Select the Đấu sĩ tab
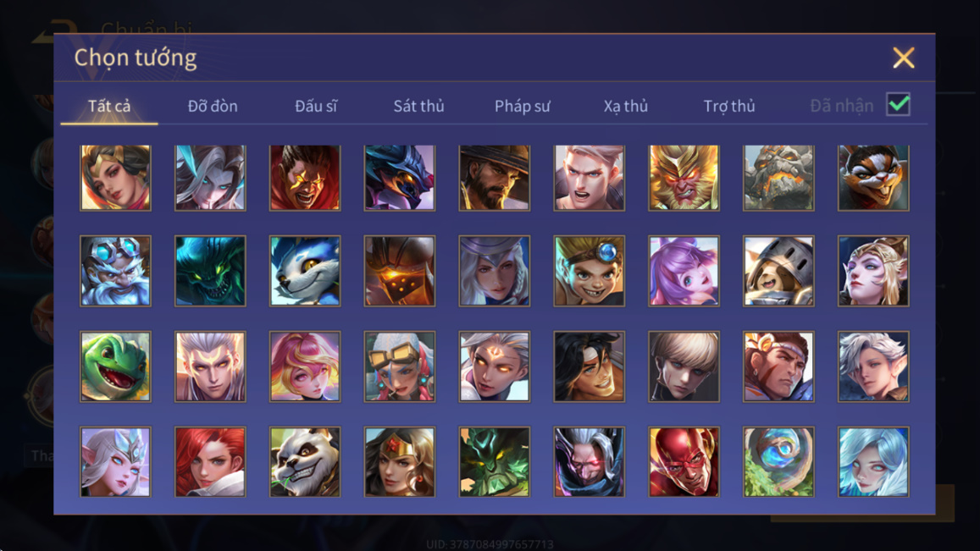The height and width of the screenshot is (551, 980). (x=316, y=106)
